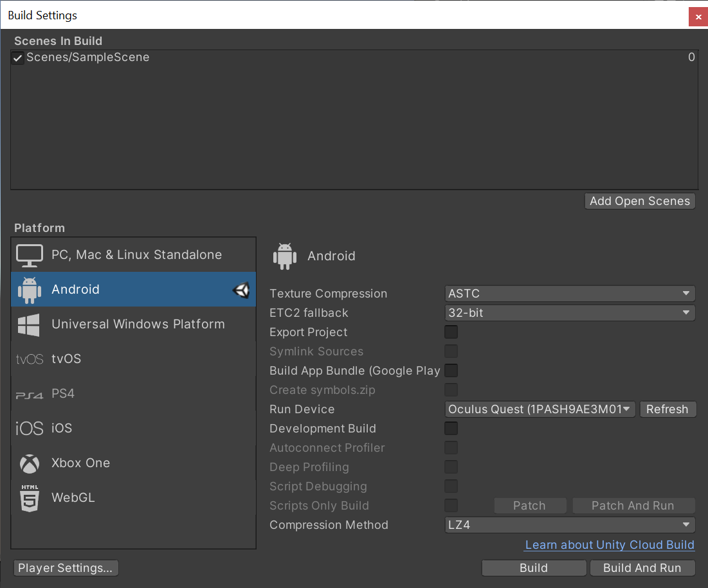
Task: Open the Learn about Unity Cloud Build link
Action: click(x=610, y=545)
